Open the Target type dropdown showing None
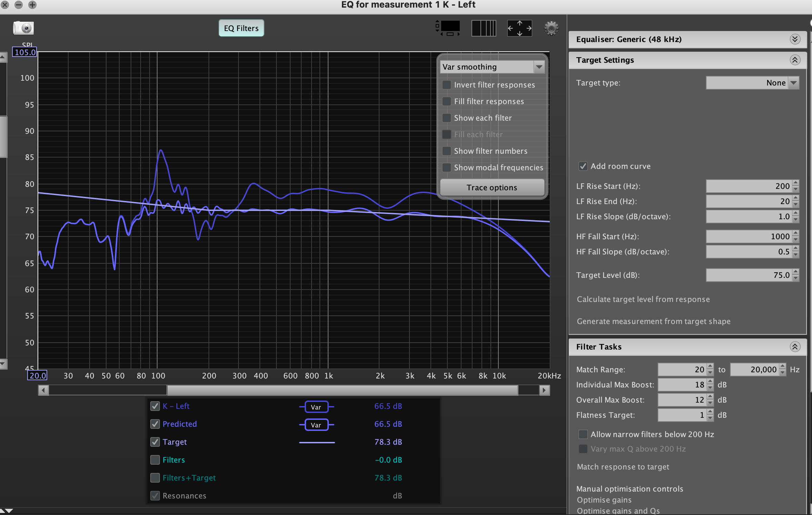 pos(794,83)
